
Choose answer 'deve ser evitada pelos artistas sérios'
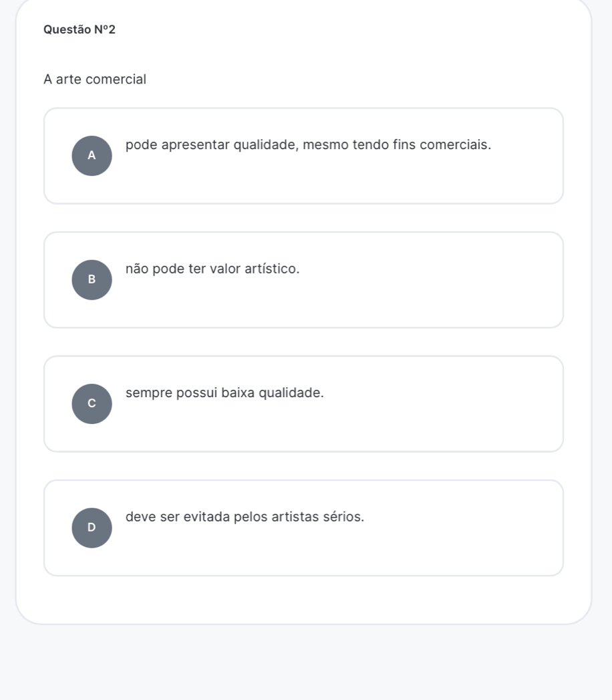tap(245, 517)
